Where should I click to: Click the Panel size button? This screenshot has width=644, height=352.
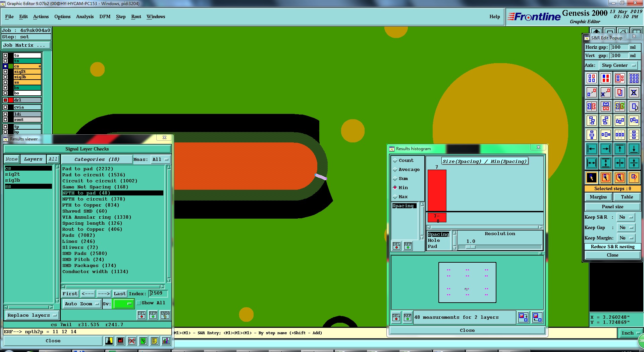pos(612,207)
